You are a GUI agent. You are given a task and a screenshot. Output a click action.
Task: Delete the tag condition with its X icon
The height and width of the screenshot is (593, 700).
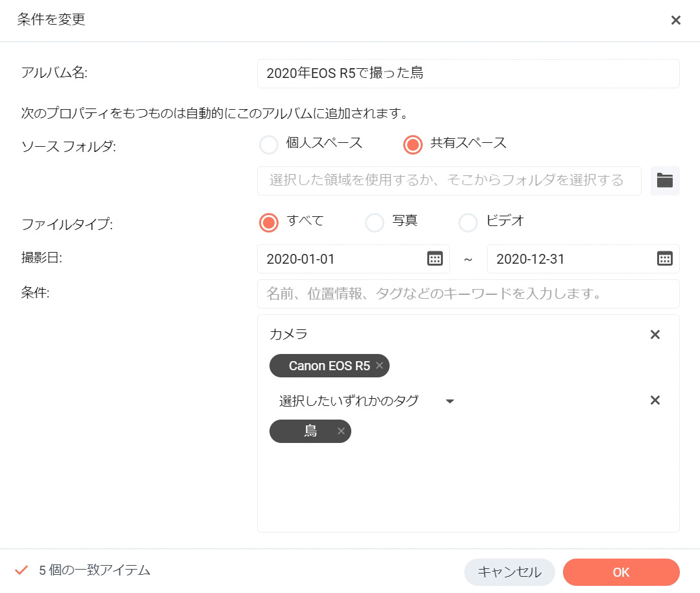coord(655,400)
